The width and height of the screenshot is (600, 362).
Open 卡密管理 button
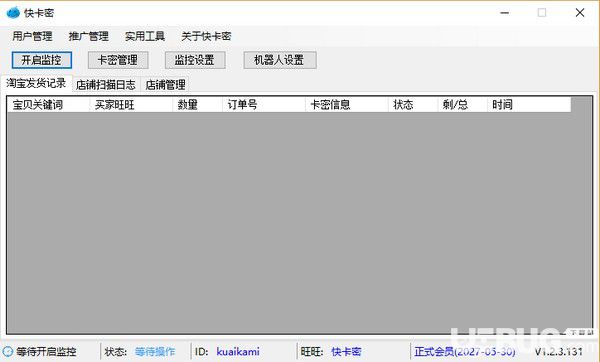click(x=118, y=60)
